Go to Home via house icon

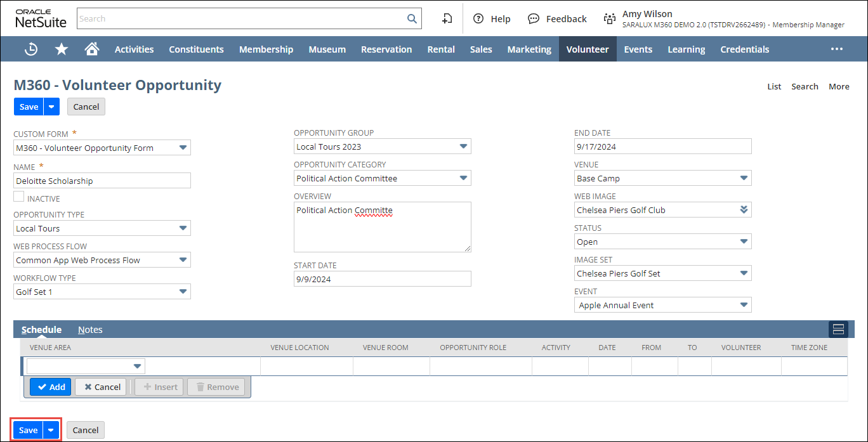92,49
